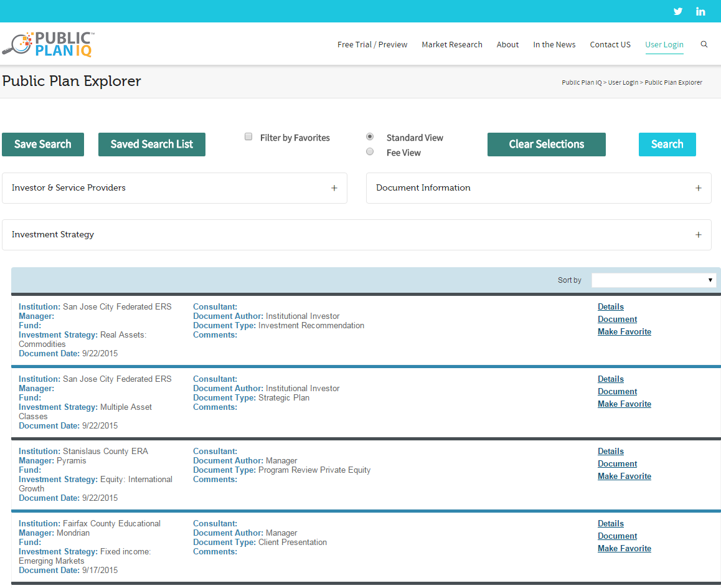Expand Investor & Service Providers plus icon
The image size is (721, 588).
coord(334,188)
